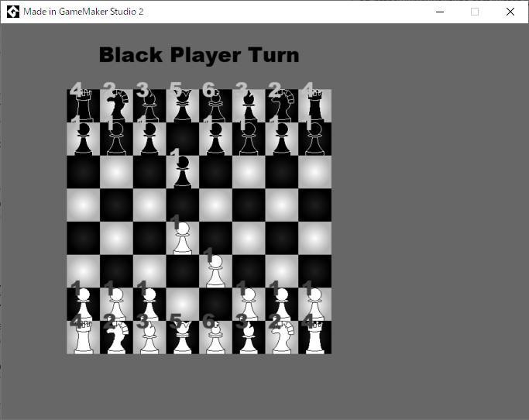This screenshot has height=420, width=529.
Task: Choose the white bishop beside the white queen
Action: [149, 337]
